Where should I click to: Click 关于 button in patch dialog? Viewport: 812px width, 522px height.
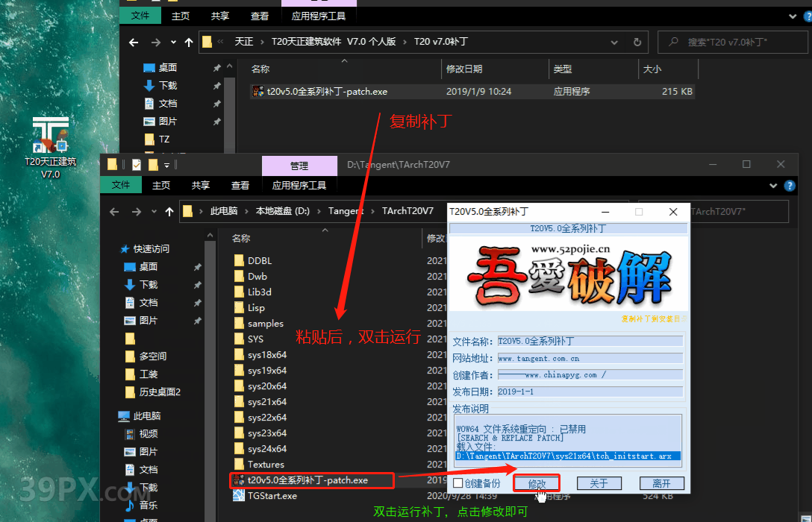coord(599,483)
